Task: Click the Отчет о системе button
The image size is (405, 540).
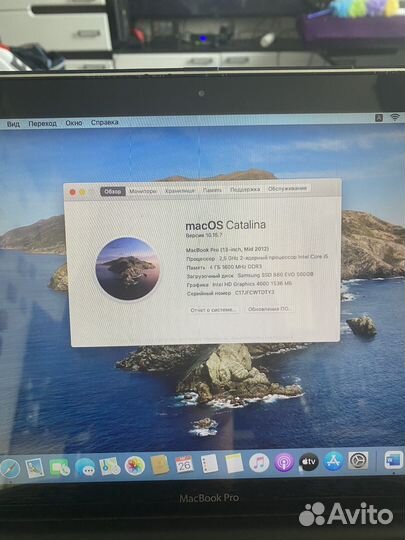Action: click(x=214, y=310)
